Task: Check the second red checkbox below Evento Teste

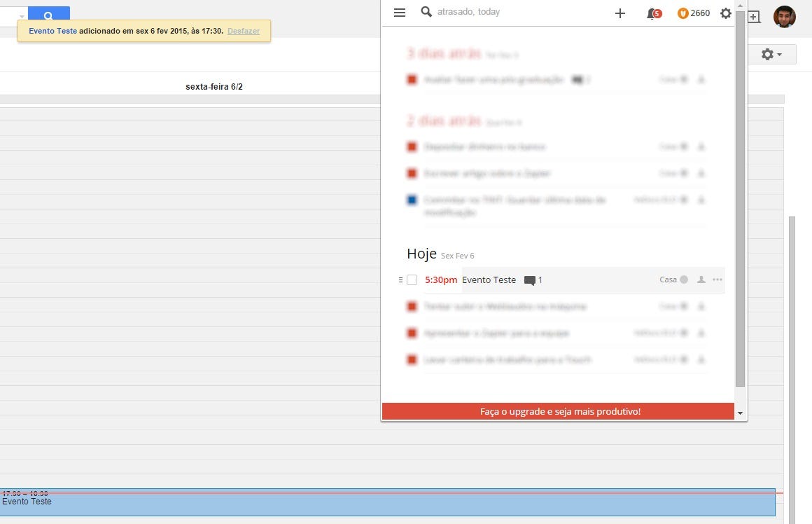Action: (412, 333)
